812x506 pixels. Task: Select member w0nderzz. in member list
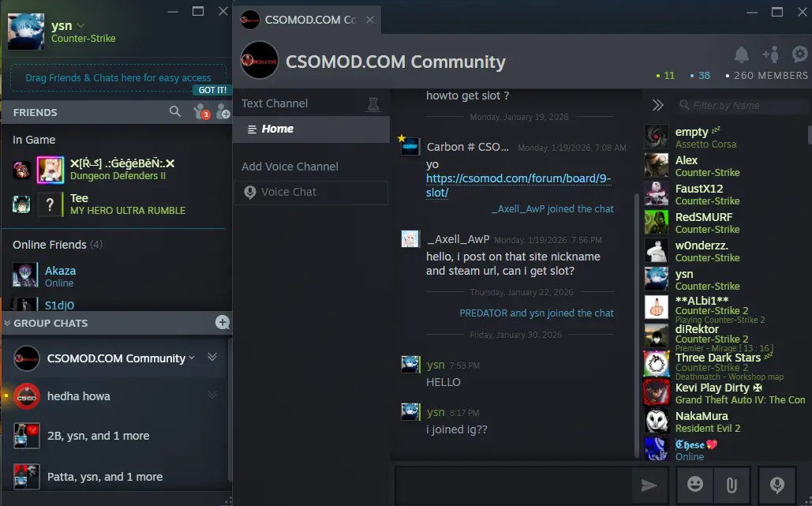tap(725, 251)
